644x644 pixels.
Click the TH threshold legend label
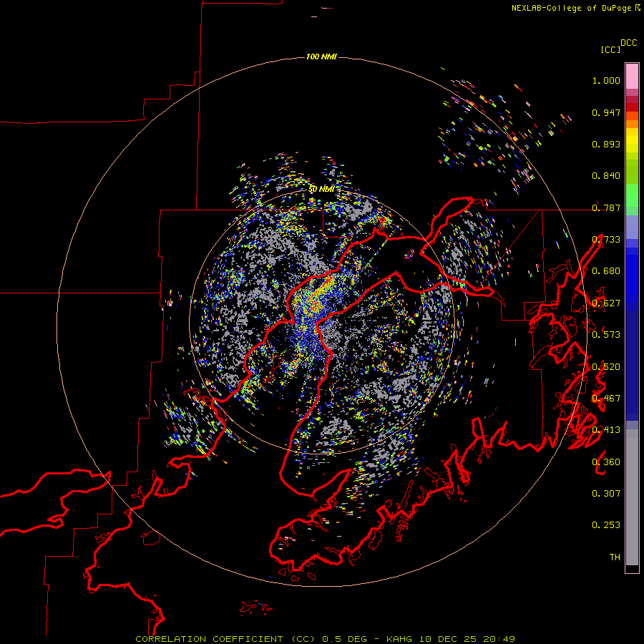click(x=615, y=557)
